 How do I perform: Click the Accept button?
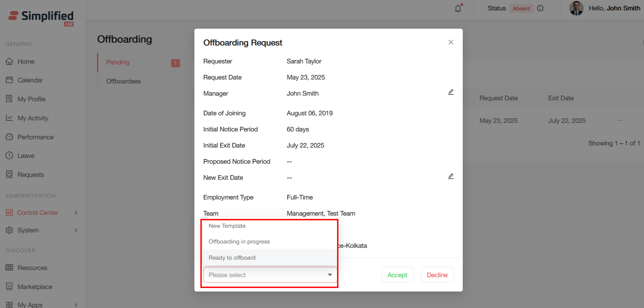pyautogui.click(x=397, y=275)
